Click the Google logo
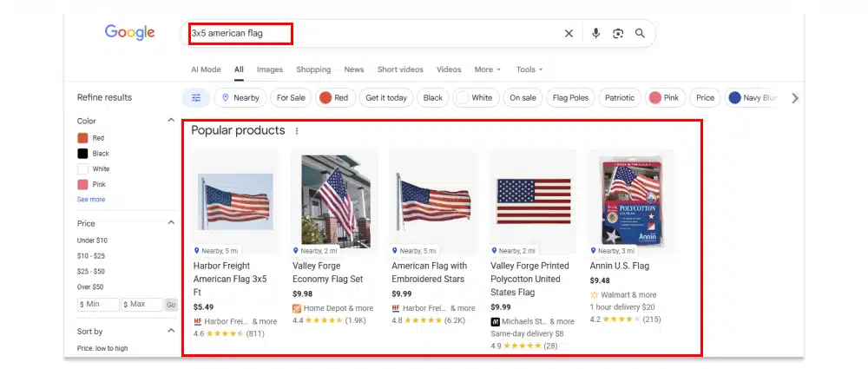The height and width of the screenshot is (369, 868). 129,33
